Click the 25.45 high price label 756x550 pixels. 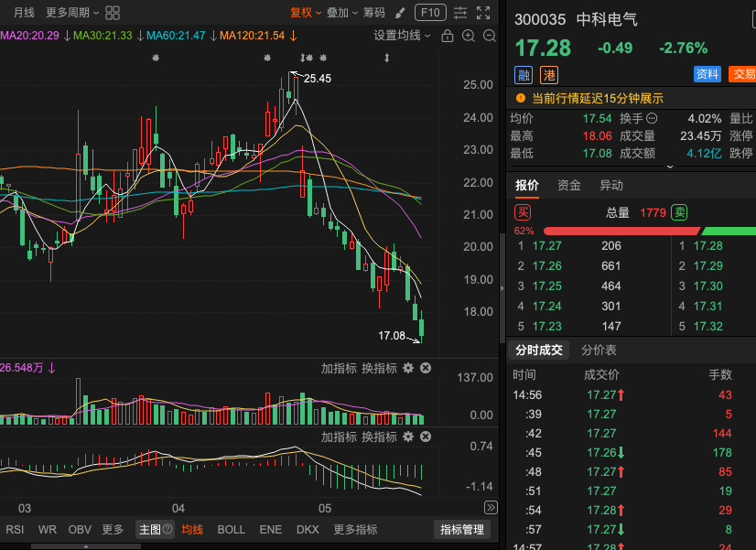tap(318, 79)
